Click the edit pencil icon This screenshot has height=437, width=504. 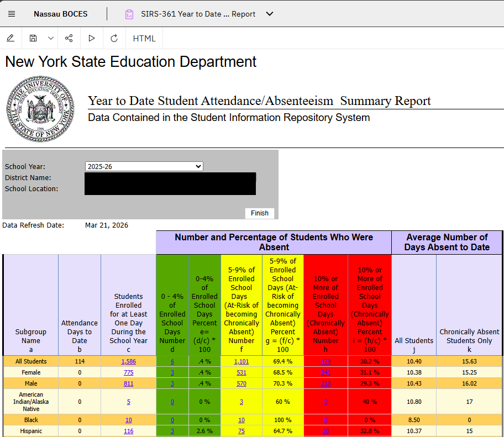(11, 38)
